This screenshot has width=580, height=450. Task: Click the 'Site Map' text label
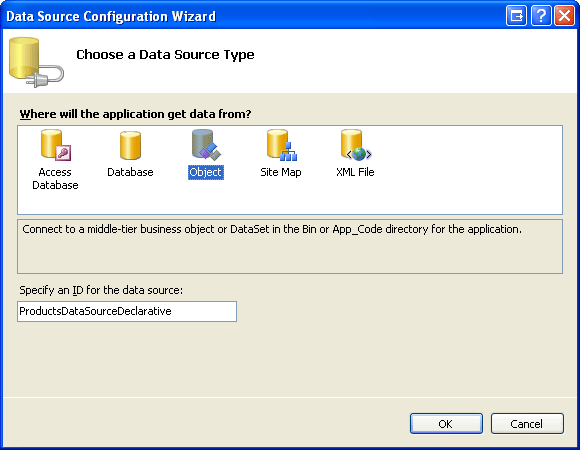point(281,172)
